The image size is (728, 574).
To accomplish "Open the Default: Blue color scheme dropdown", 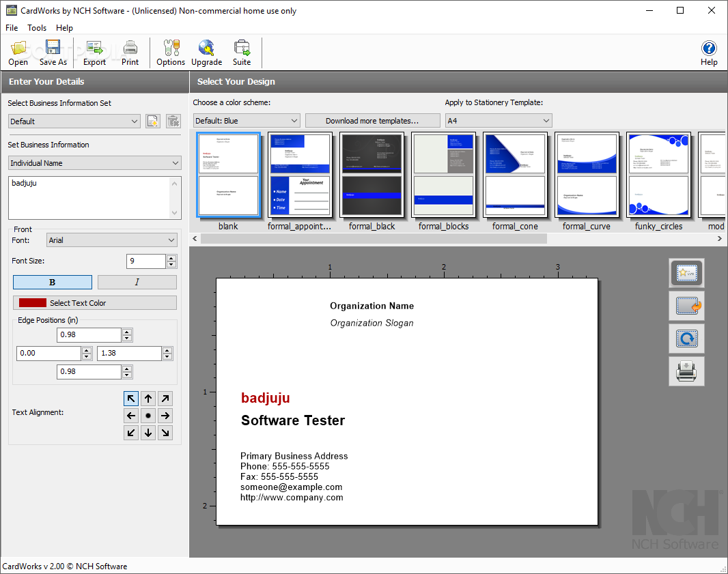I will tap(247, 121).
